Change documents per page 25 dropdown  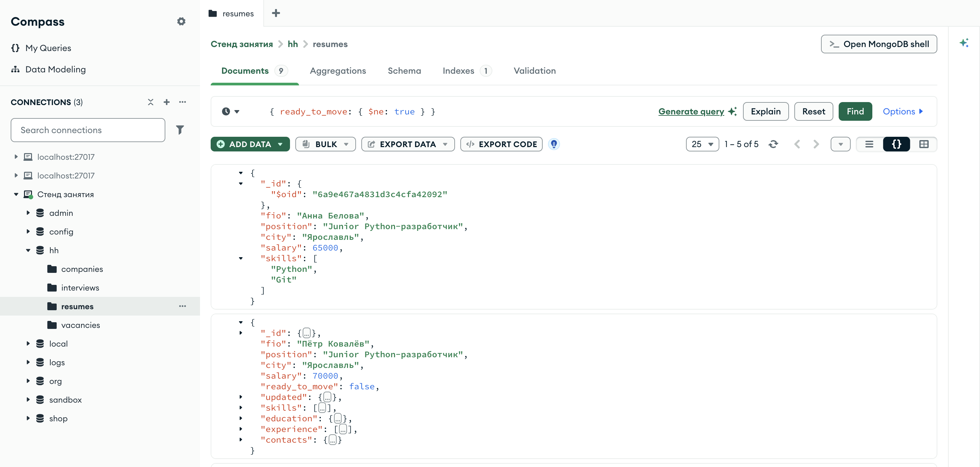pos(702,144)
